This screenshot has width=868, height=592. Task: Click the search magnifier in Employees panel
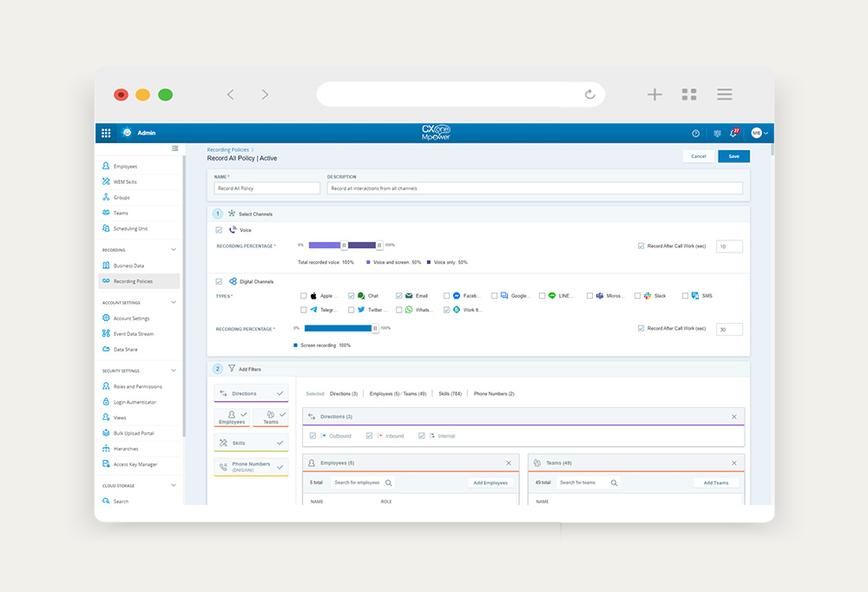[x=389, y=483]
